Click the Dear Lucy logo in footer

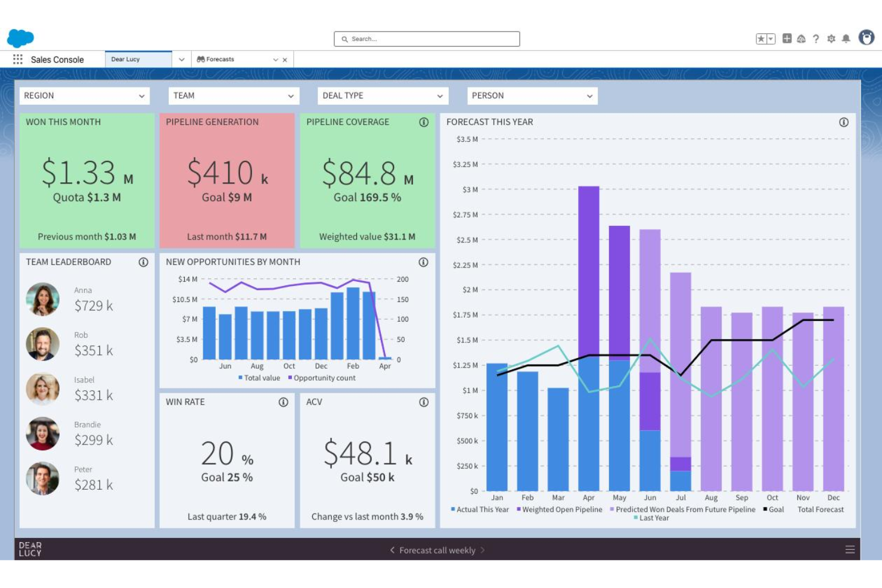30,549
